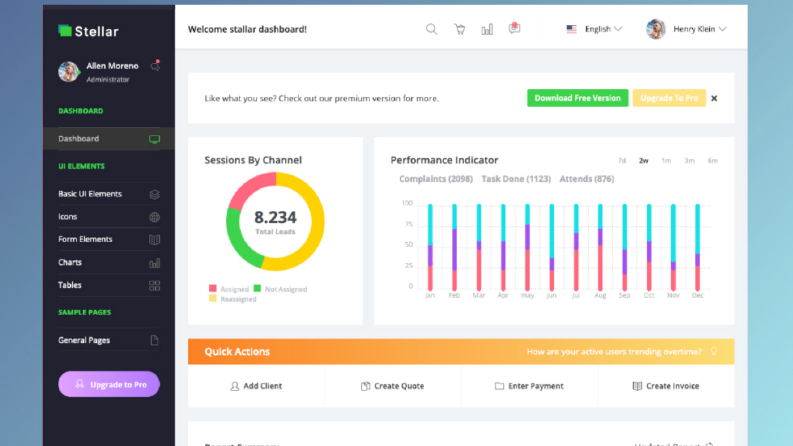Open the Tables sidebar item

point(109,285)
